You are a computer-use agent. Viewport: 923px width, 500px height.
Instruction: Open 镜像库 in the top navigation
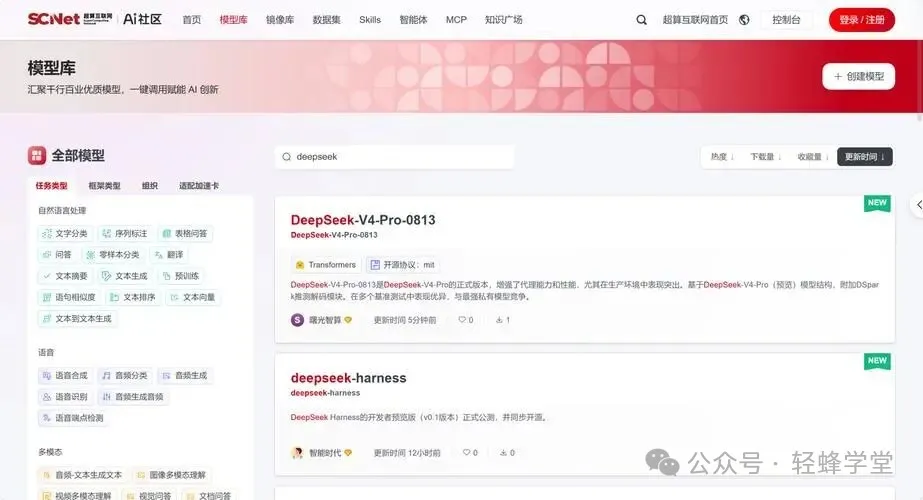pyautogui.click(x=280, y=19)
